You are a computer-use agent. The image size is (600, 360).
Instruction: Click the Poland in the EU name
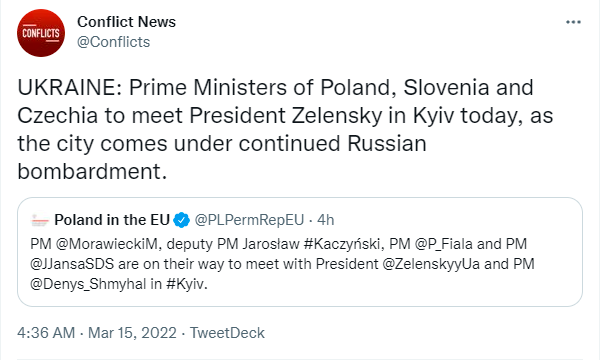[x=112, y=220]
